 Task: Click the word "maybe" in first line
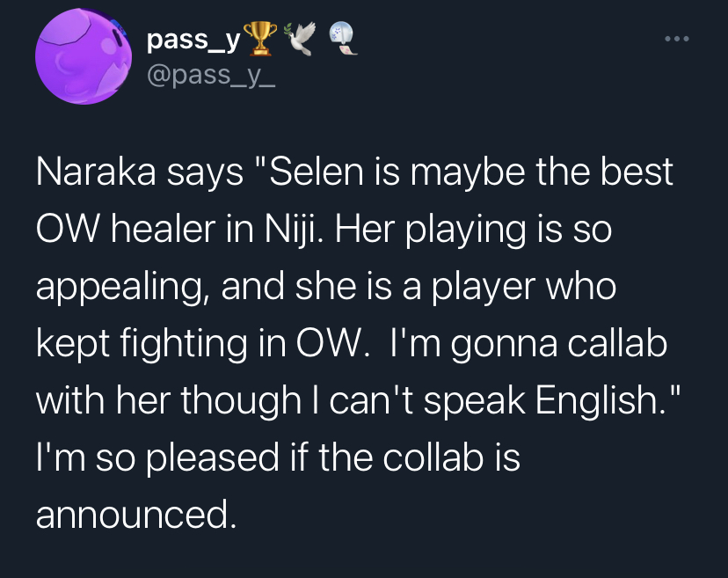point(468,172)
